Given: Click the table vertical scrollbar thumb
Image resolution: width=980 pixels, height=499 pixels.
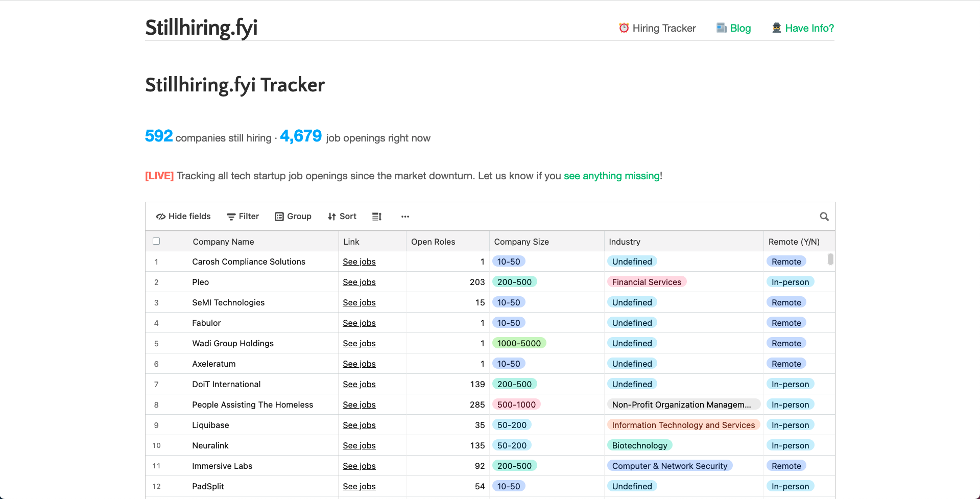Looking at the screenshot, I should click(x=830, y=259).
